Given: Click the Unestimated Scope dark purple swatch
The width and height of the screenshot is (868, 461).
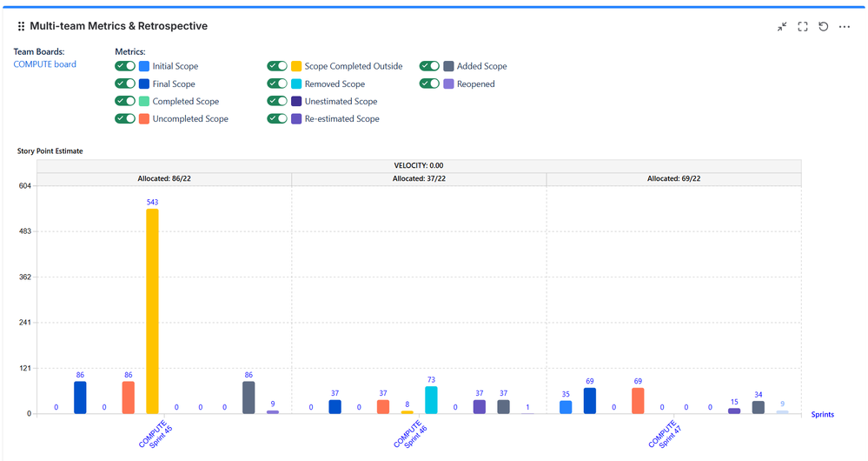Looking at the screenshot, I should pos(296,102).
